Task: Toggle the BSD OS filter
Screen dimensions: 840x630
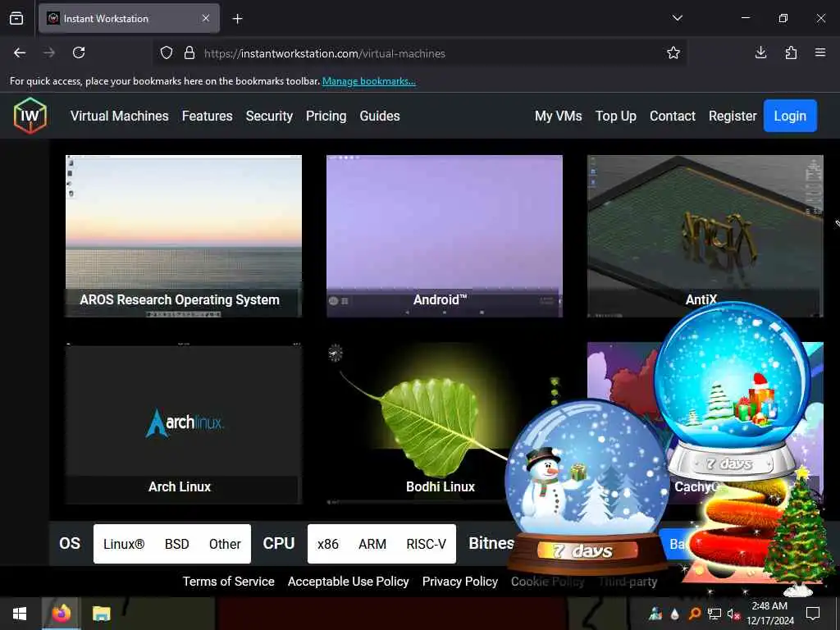Action: tap(177, 544)
